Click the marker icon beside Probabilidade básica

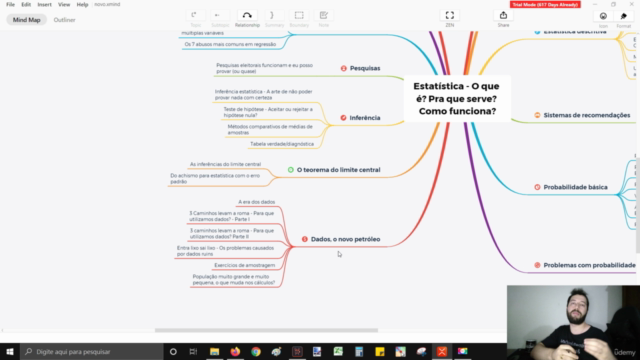[x=537, y=187]
